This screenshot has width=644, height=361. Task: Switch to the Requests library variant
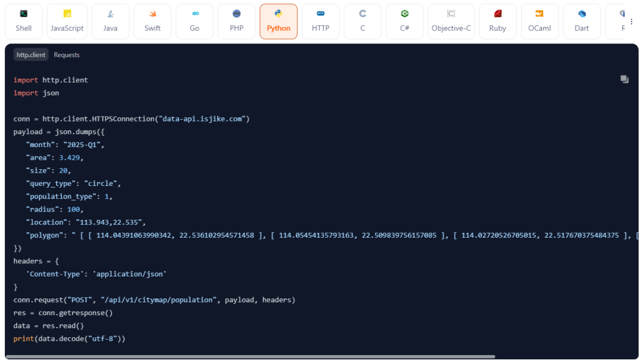pos(67,55)
